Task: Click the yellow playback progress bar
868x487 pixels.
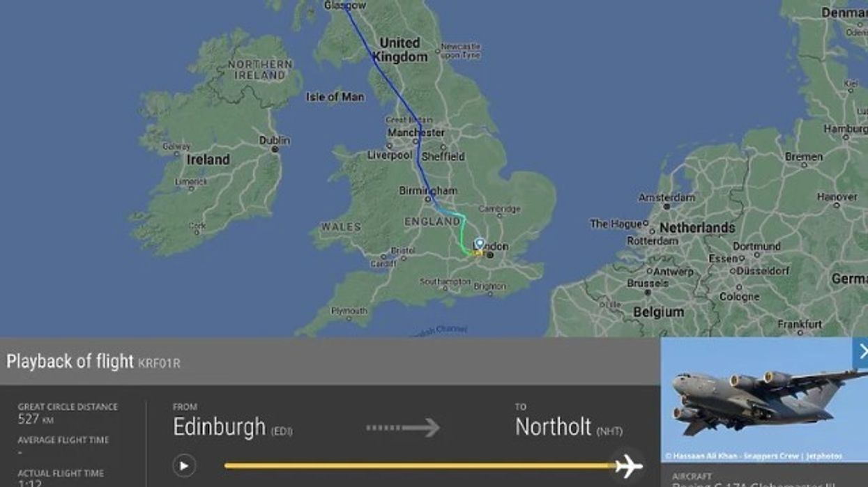Action: coord(419,465)
